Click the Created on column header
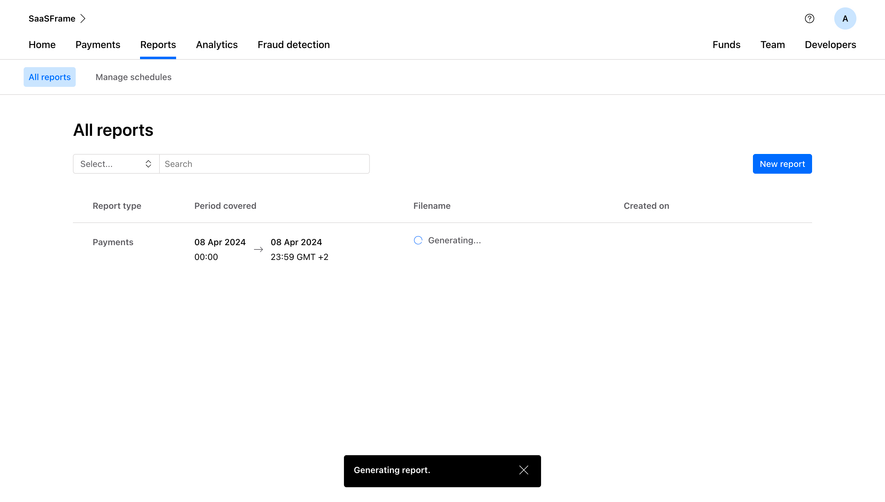Viewport: 885px width, 502px height. point(646,206)
